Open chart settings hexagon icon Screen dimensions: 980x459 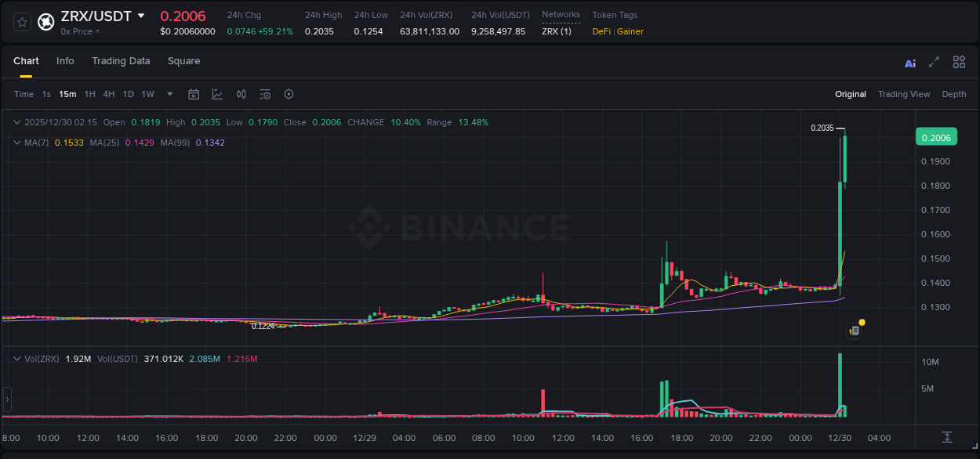coord(289,94)
